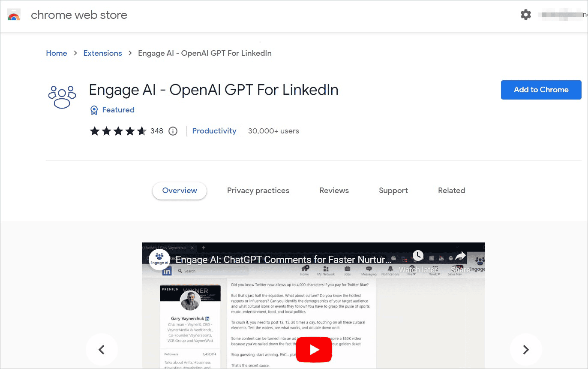Click the star rating row
588x369 pixels.
point(118,131)
